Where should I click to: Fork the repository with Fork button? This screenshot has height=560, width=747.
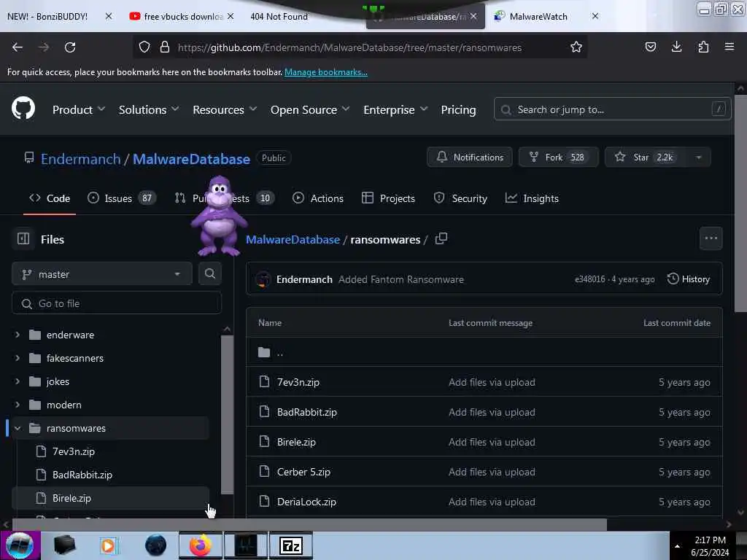[558, 157]
